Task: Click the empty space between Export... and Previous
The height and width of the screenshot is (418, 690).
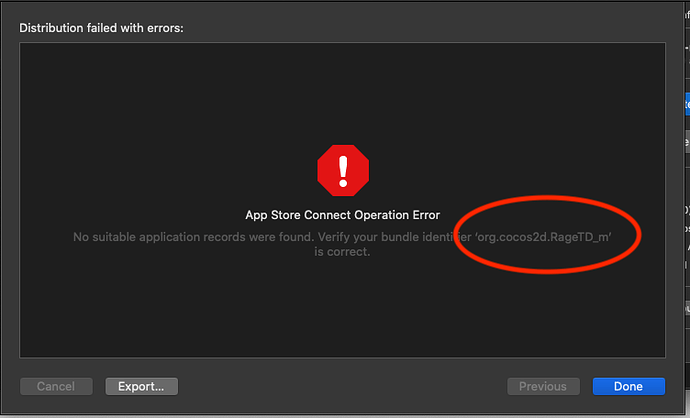Action: (340, 386)
